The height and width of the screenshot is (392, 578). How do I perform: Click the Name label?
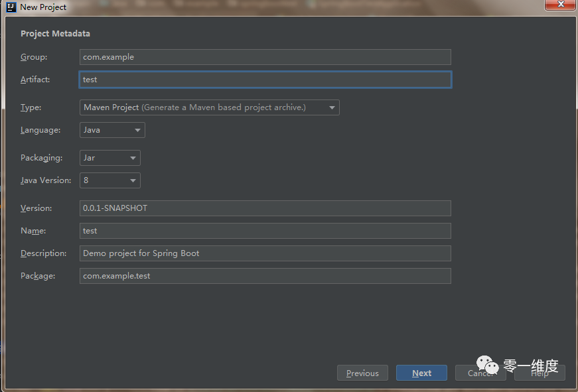click(x=33, y=231)
